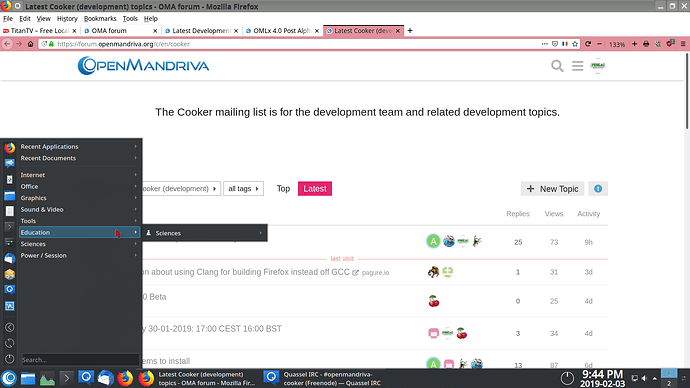Sort topics by the Views column
The image size is (690, 388).
click(554, 214)
